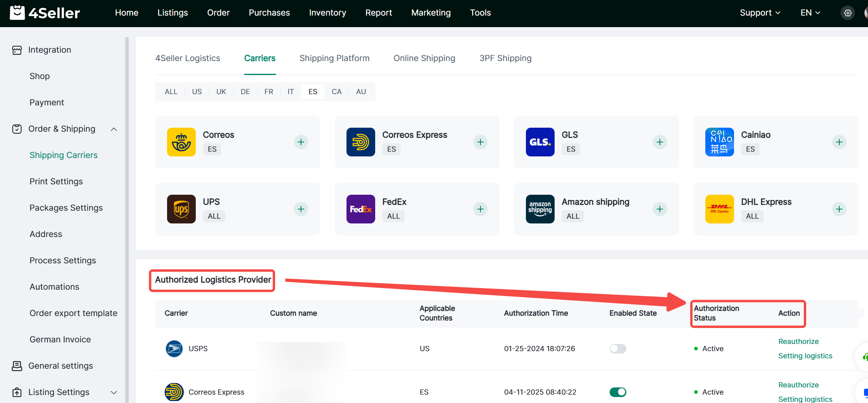
Task: Click plus icon on DHL Express card
Action: point(839,209)
